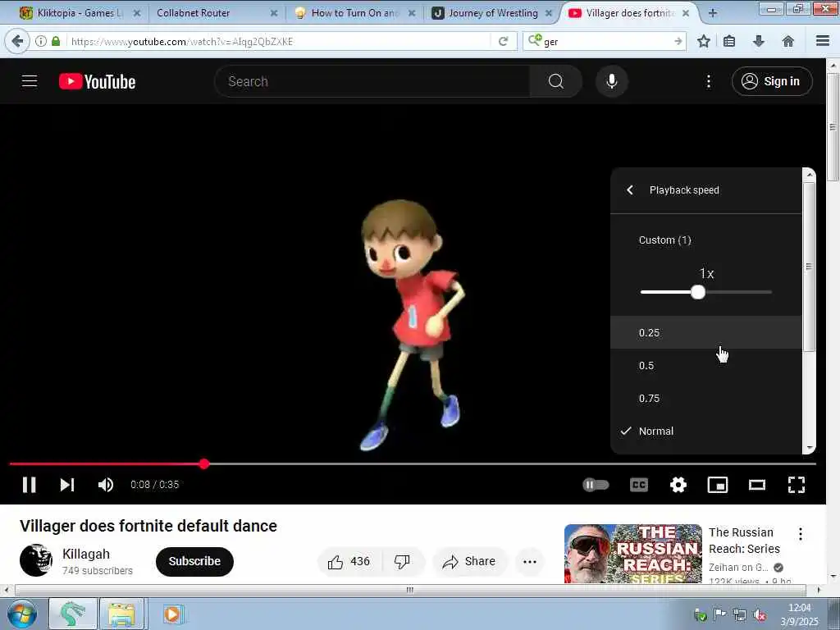This screenshot has height=630, width=840.
Task: Switch to theater mode
Action: 757,485
